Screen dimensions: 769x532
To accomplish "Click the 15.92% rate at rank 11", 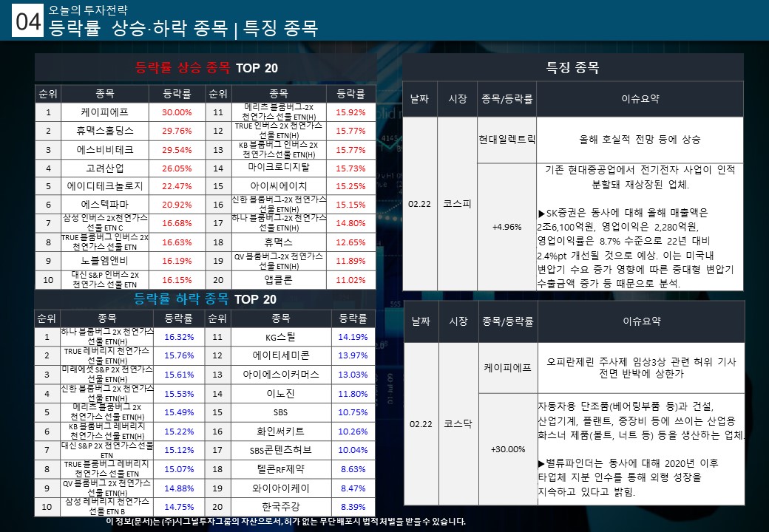I will point(350,112).
